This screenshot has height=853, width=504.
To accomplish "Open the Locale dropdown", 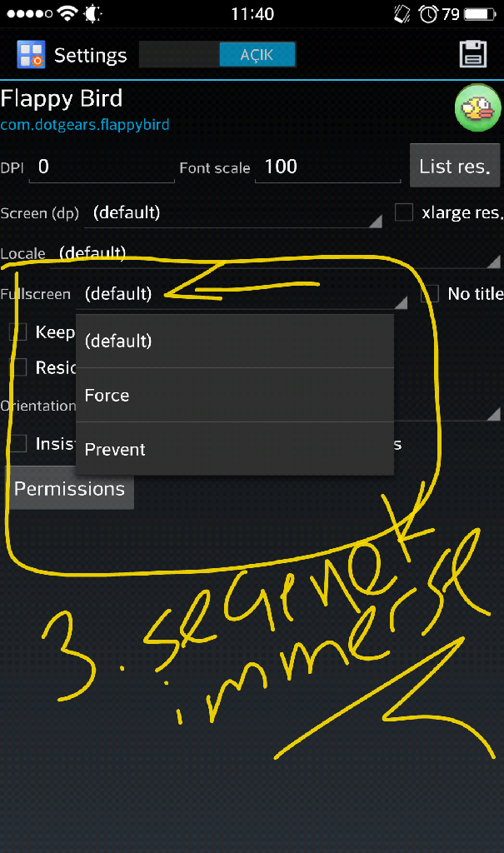I will click(x=276, y=253).
